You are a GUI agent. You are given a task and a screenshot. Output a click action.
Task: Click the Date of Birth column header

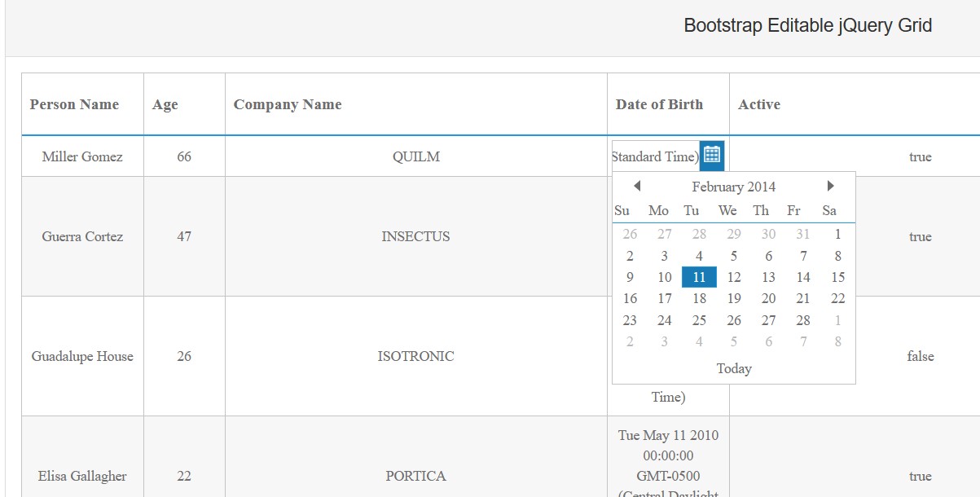click(x=659, y=104)
